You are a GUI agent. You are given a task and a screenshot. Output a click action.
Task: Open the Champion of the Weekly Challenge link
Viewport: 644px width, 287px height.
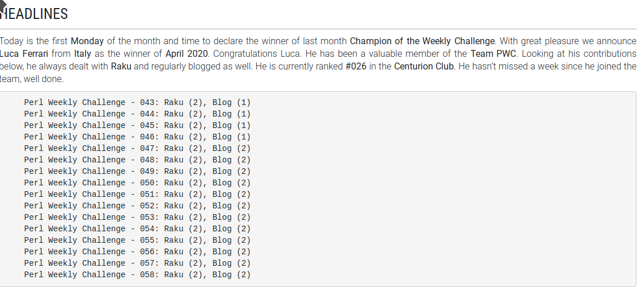point(422,41)
